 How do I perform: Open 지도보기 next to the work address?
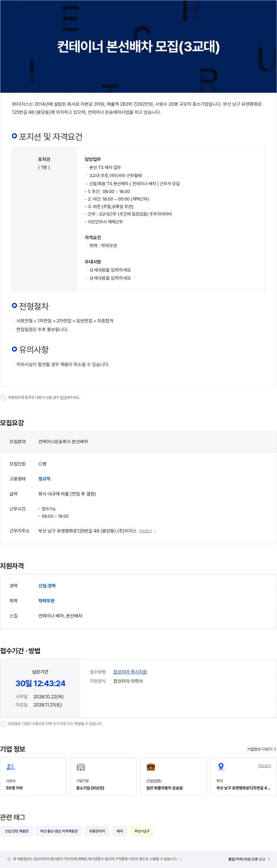tap(145, 531)
